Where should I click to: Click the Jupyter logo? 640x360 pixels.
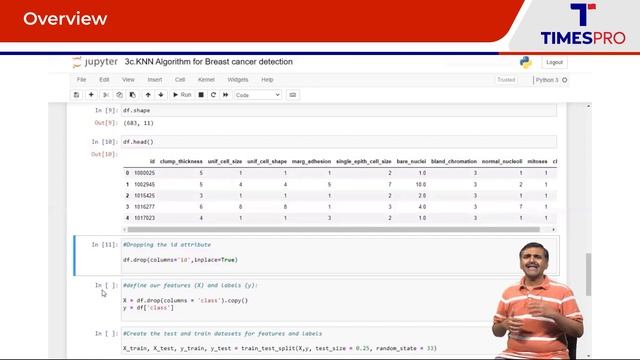(x=95, y=62)
